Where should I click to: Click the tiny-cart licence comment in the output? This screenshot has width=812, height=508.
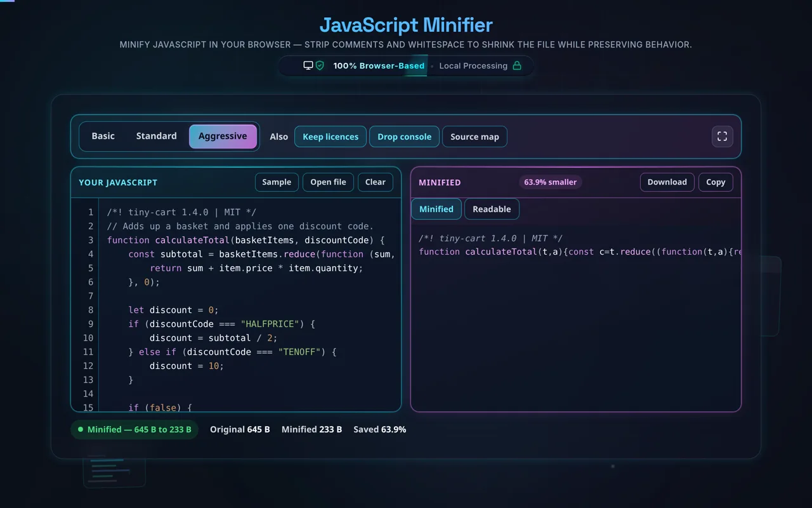[490, 238]
